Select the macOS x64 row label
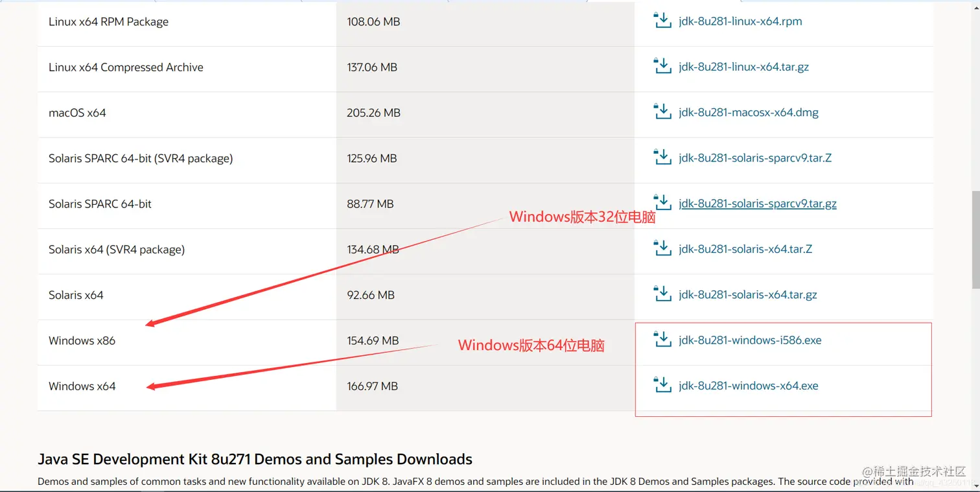This screenshot has height=492, width=980. 77,113
